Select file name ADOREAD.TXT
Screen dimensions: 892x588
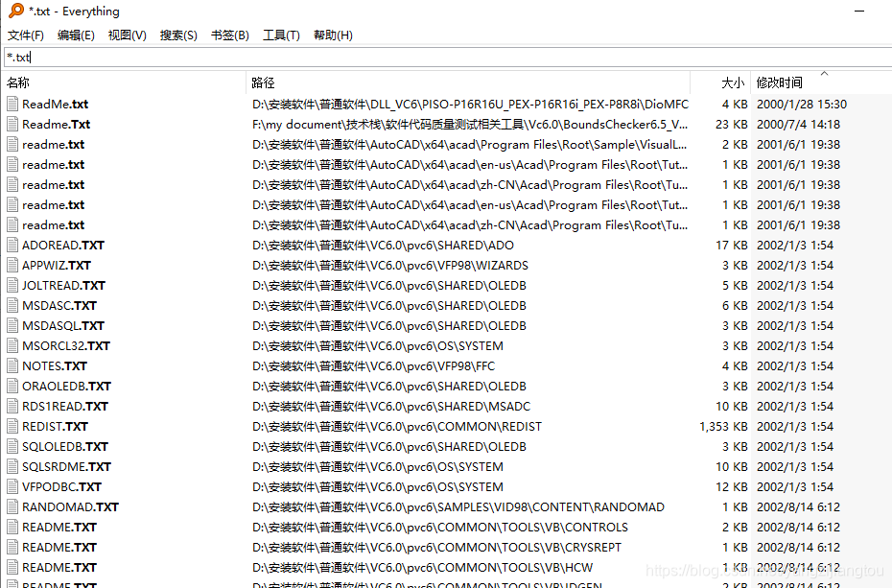click(63, 246)
